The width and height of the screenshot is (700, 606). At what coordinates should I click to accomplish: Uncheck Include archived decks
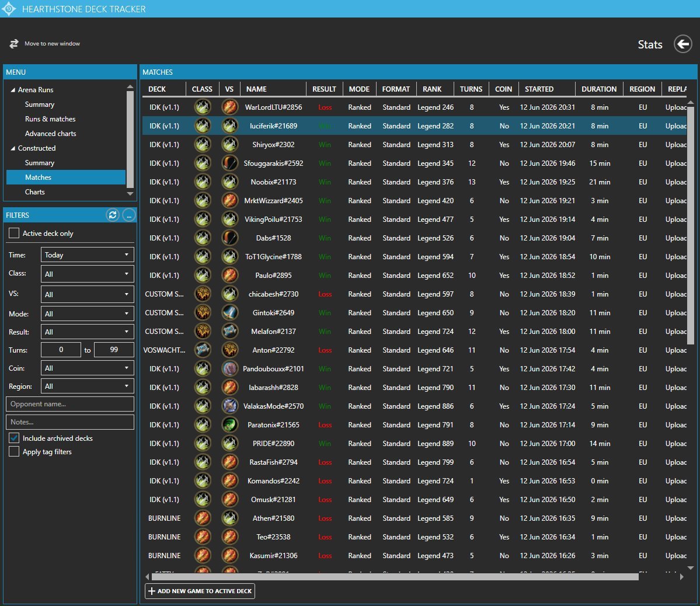pyautogui.click(x=14, y=438)
